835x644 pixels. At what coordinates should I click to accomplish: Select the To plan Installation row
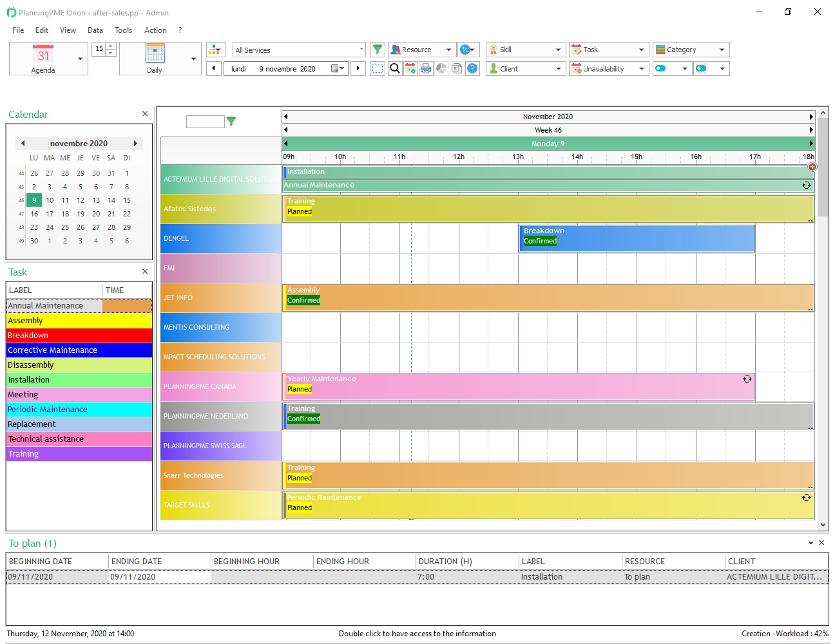point(417,576)
